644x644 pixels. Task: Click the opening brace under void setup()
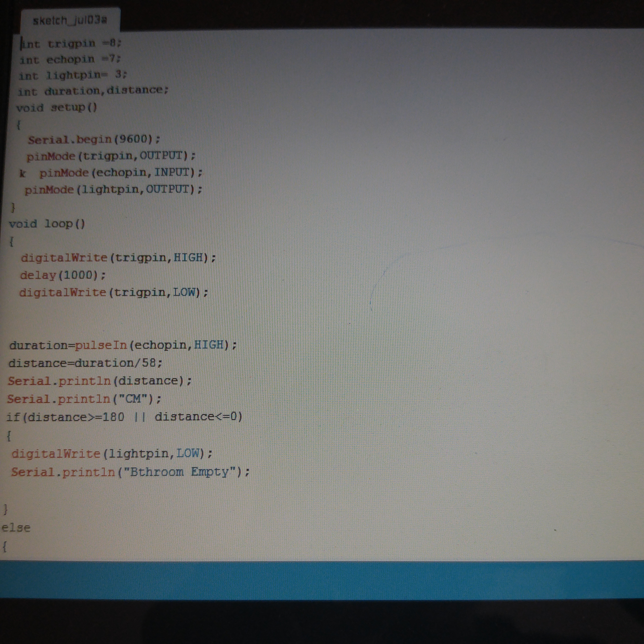(x=19, y=125)
